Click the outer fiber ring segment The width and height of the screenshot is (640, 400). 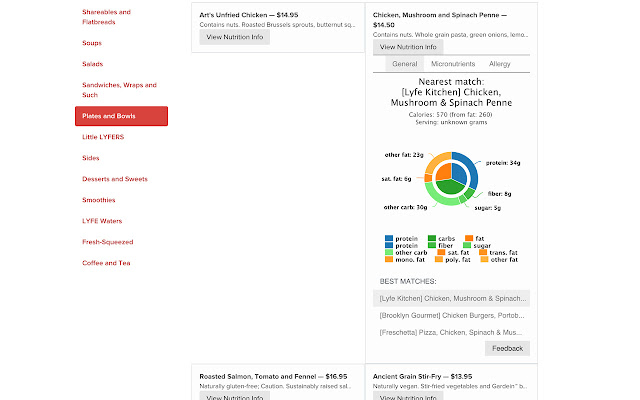pos(469,193)
